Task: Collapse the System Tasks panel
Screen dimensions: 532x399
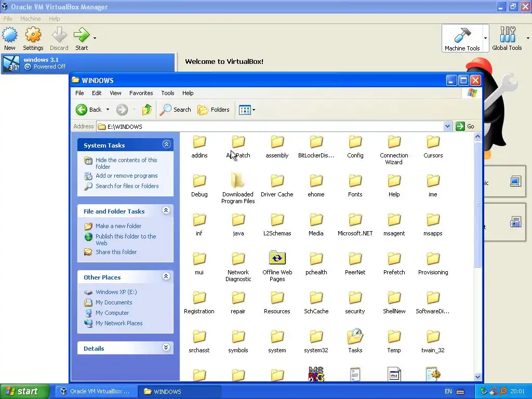Action: pos(166,144)
